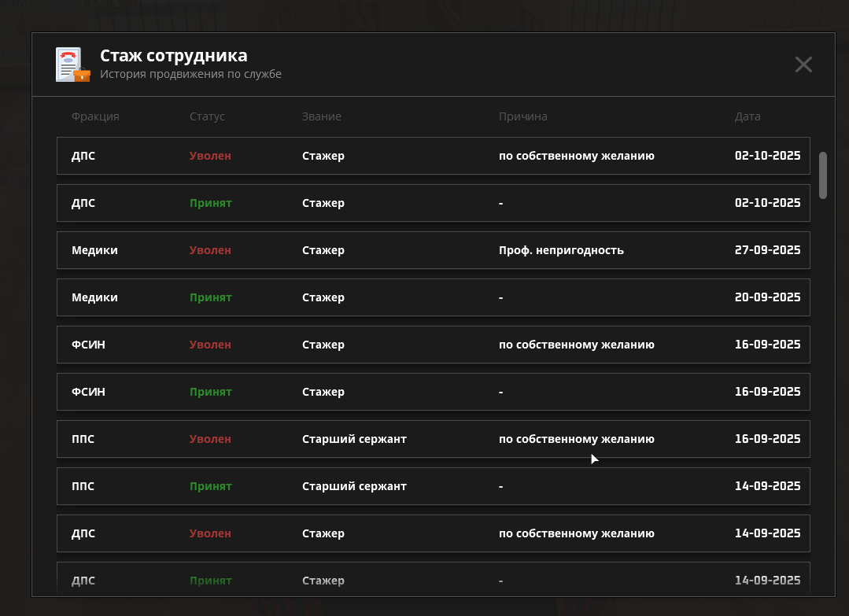Click the vertical scrollbar thumb
849x616 pixels.
(x=823, y=175)
